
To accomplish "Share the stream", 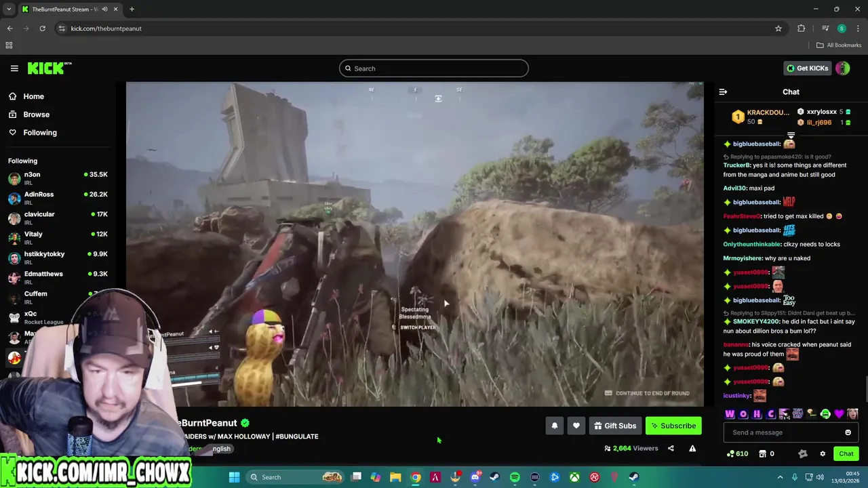I will pyautogui.click(x=671, y=448).
